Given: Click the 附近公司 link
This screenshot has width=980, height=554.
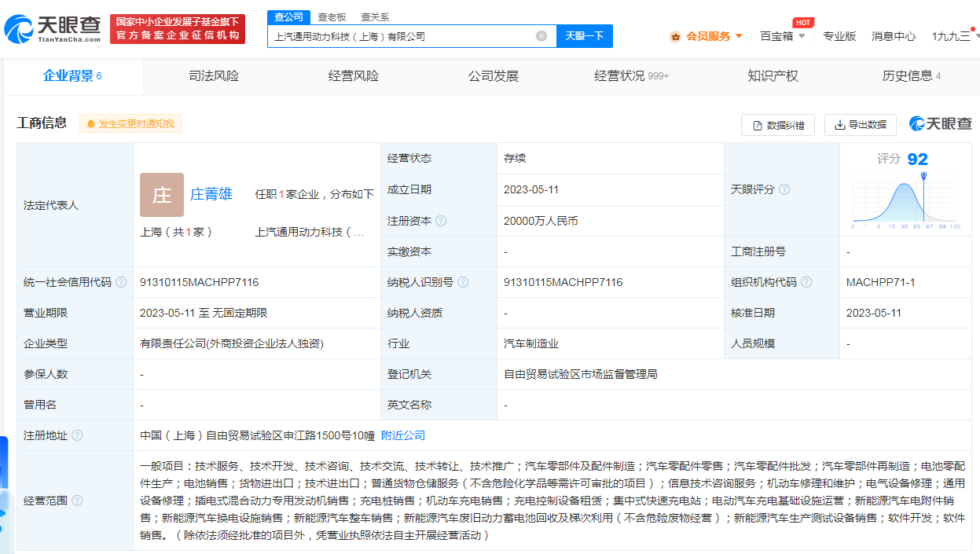Looking at the screenshot, I should [403, 435].
